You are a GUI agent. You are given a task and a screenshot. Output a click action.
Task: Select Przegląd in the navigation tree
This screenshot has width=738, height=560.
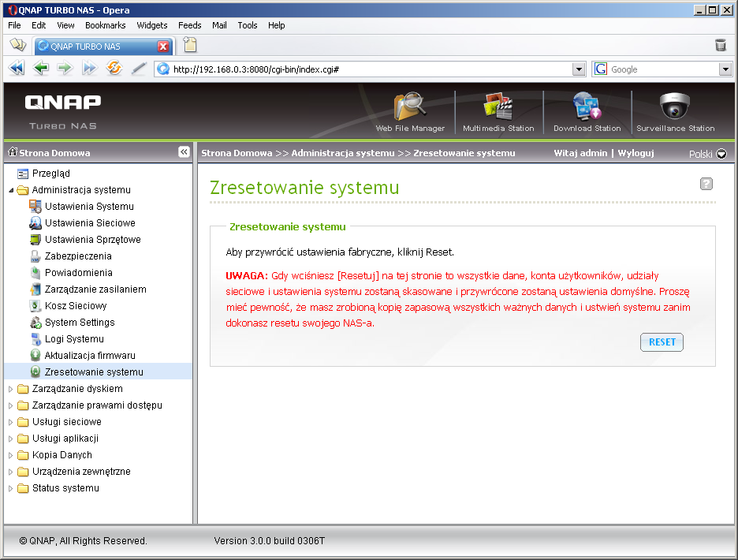[x=50, y=174]
